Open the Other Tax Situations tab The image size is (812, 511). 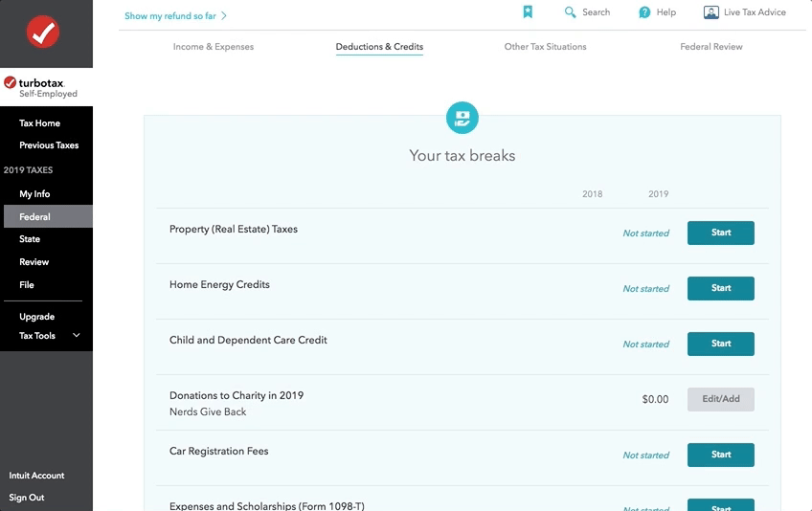click(x=545, y=47)
